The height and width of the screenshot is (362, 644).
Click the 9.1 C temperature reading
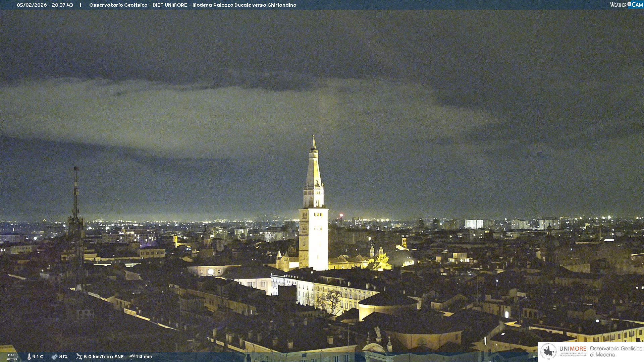click(38, 357)
